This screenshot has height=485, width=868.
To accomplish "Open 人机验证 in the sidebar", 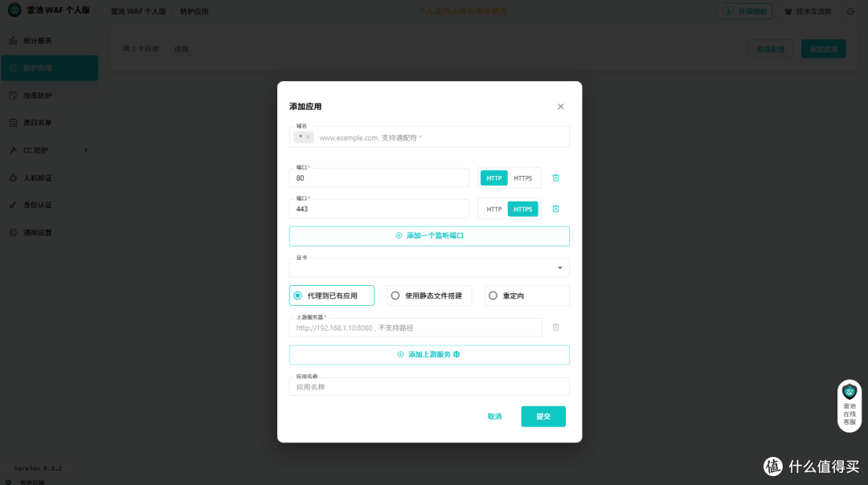I will [x=49, y=177].
